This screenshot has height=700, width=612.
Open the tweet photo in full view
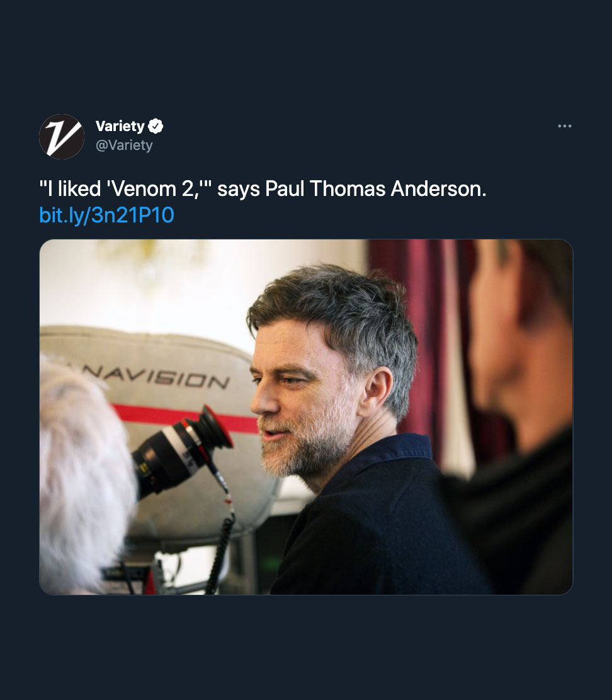pyautogui.click(x=306, y=417)
